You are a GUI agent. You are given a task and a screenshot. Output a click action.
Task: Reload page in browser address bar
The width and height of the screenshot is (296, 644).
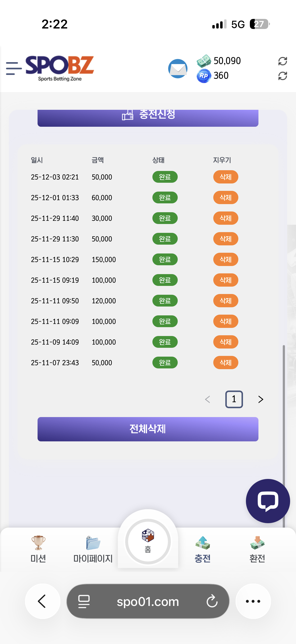click(212, 601)
